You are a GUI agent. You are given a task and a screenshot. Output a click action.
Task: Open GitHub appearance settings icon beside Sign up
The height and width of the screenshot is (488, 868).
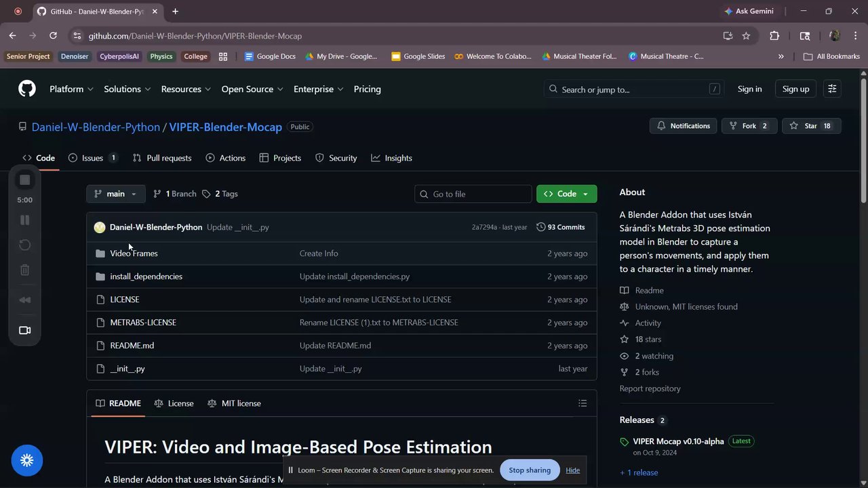[833, 89]
